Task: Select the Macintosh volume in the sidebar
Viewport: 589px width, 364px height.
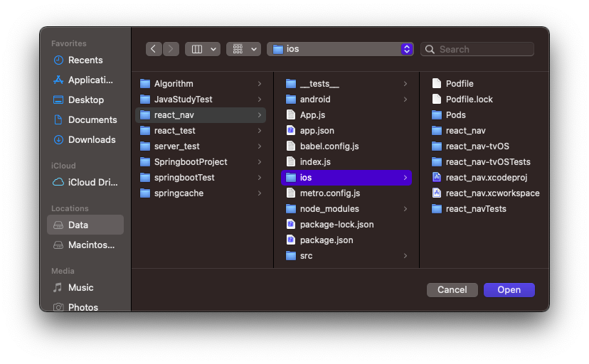Action: (x=85, y=245)
